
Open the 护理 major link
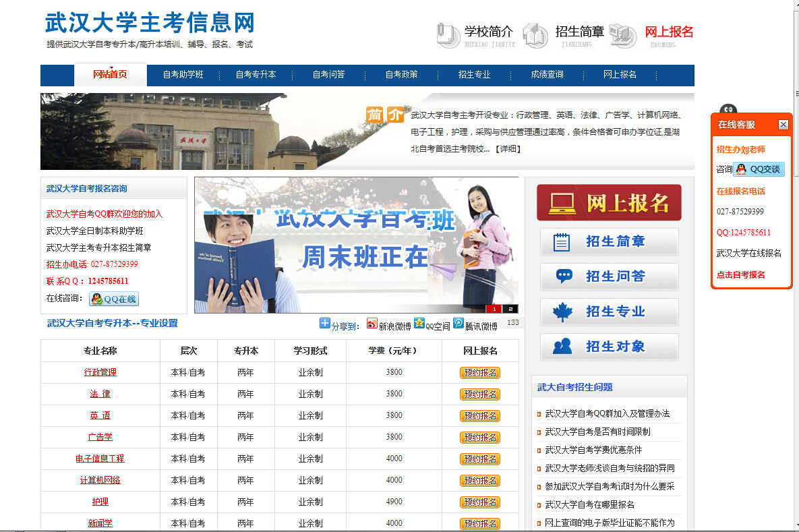[x=100, y=502]
